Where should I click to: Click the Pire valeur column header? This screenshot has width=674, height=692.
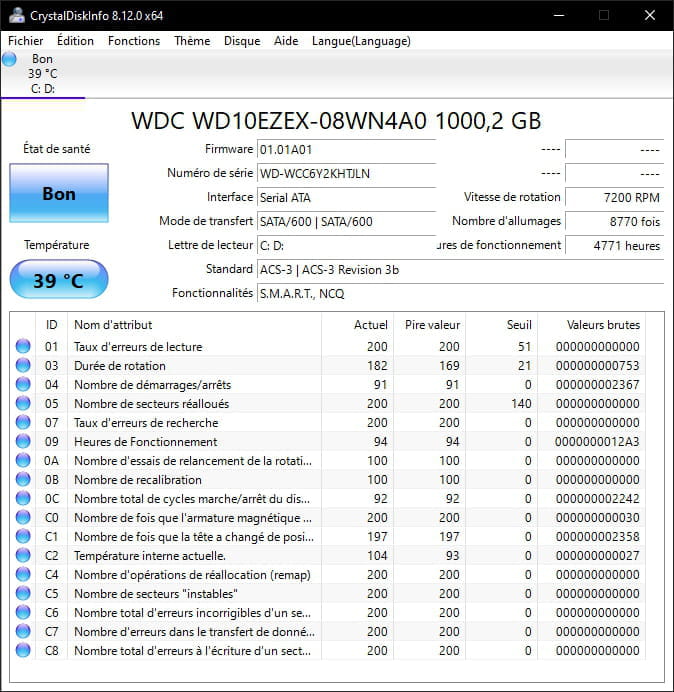[429, 325]
